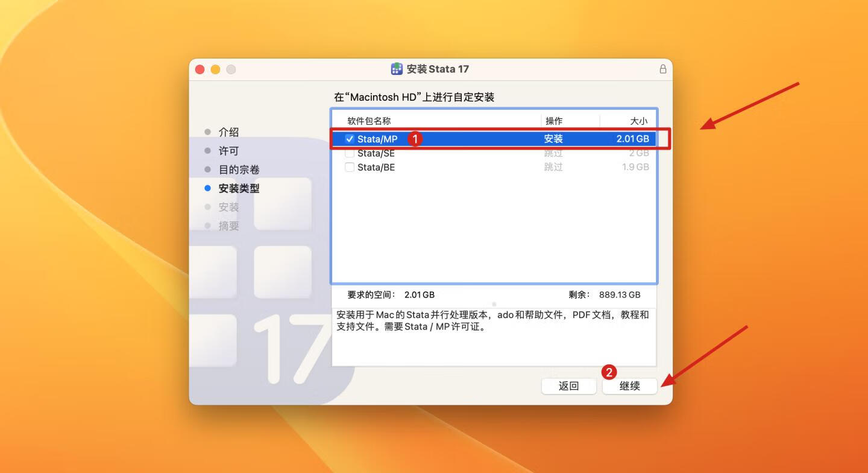
Task: Close the installer with red button
Action: pos(200,69)
